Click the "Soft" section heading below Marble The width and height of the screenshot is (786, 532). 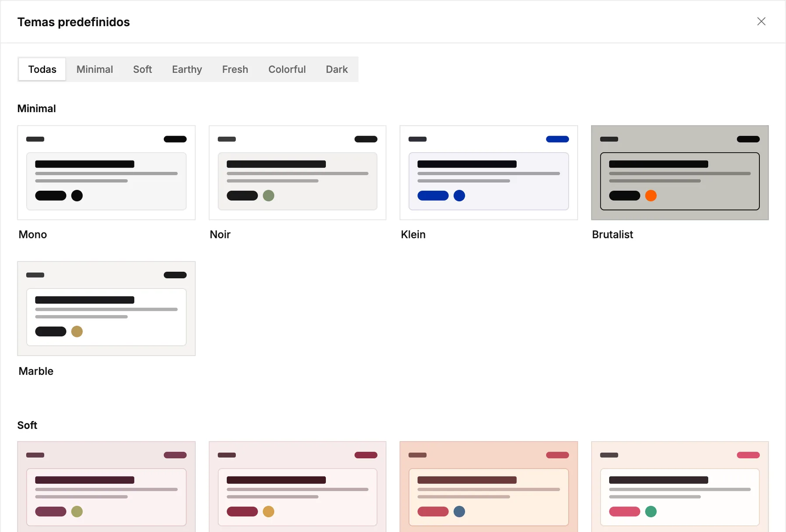point(27,425)
